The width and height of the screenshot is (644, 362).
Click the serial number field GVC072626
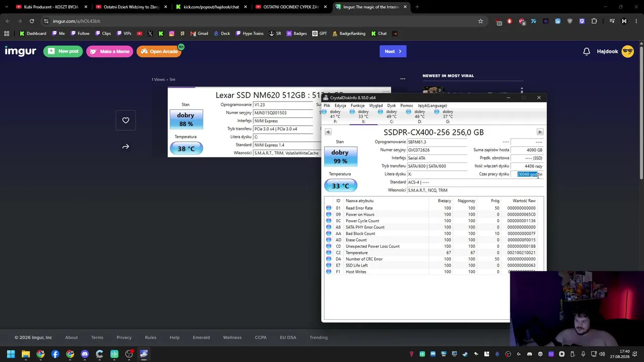coord(437,150)
